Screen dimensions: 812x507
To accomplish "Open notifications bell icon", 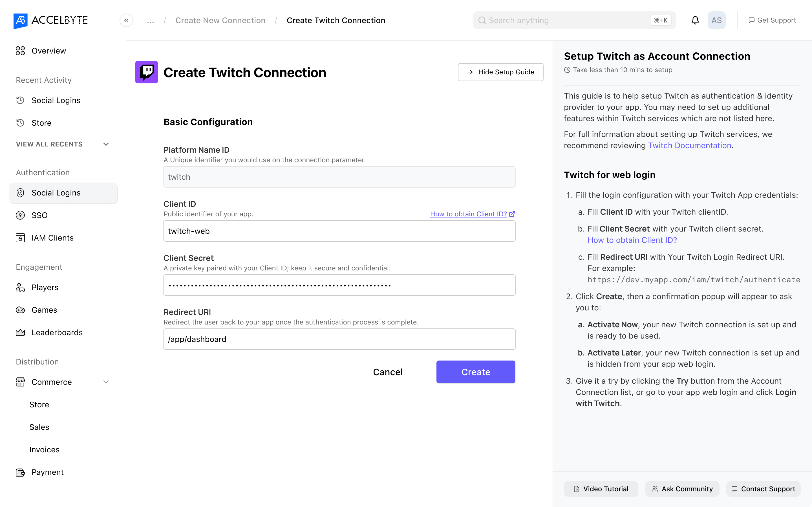I will click(x=695, y=21).
